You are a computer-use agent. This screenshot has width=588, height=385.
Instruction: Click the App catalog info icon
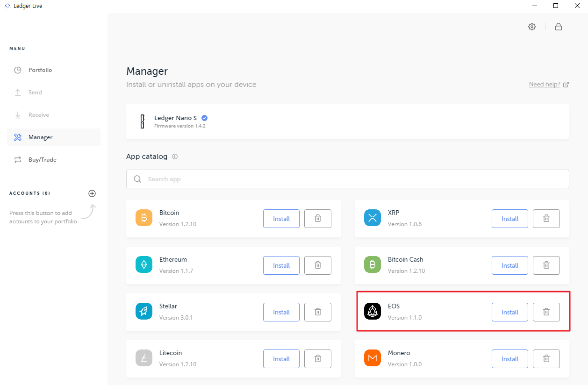[x=175, y=157]
